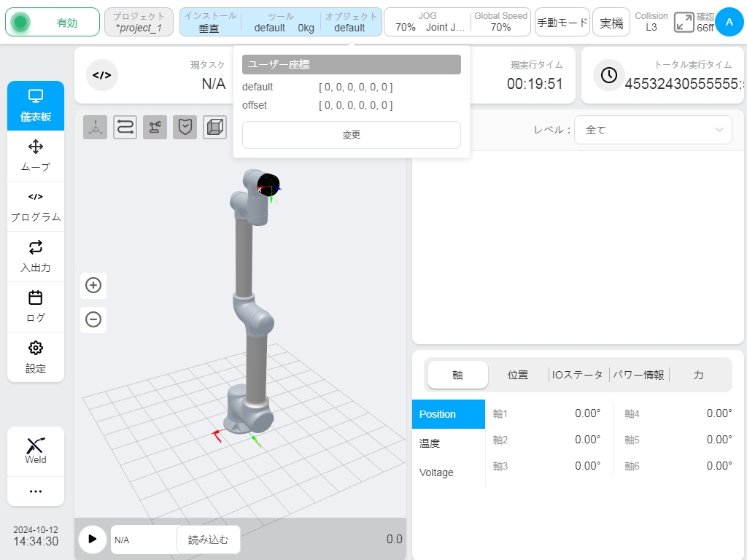This screenshot has height=560, width=747.
Task: Click the 軸6 value 0.00°
Action: tap(719, 466)
